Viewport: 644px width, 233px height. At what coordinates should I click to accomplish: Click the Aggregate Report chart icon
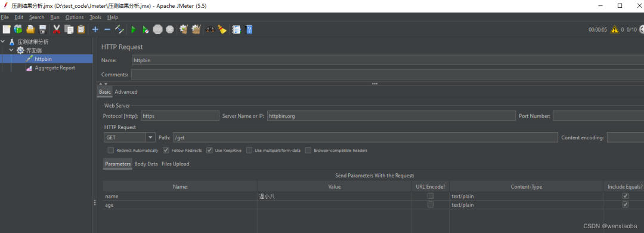point(29,68)
